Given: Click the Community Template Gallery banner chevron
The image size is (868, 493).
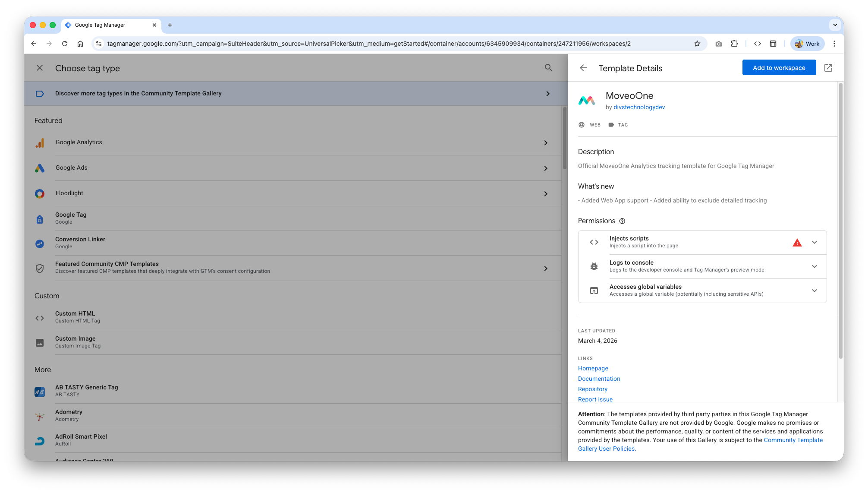Looking at the screenshot, I should click(548, 94).
